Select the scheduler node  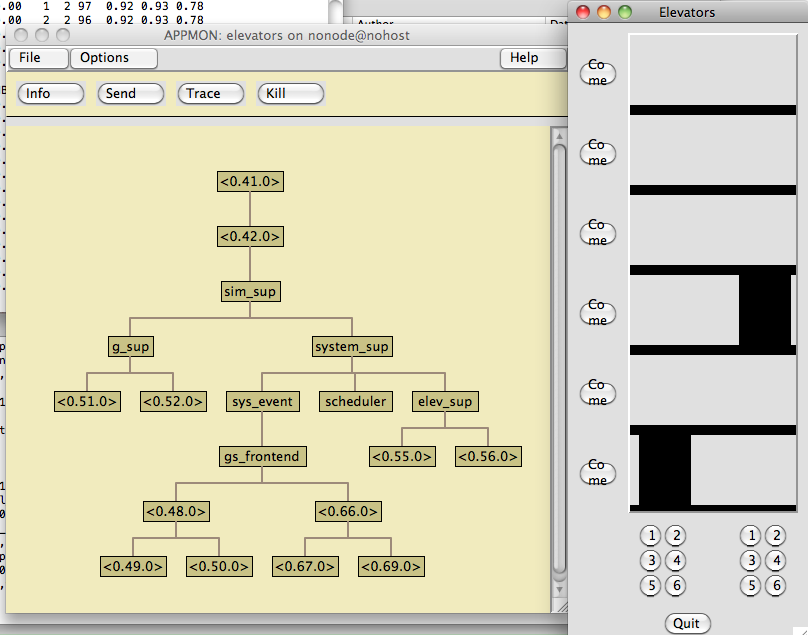[356, 402]
